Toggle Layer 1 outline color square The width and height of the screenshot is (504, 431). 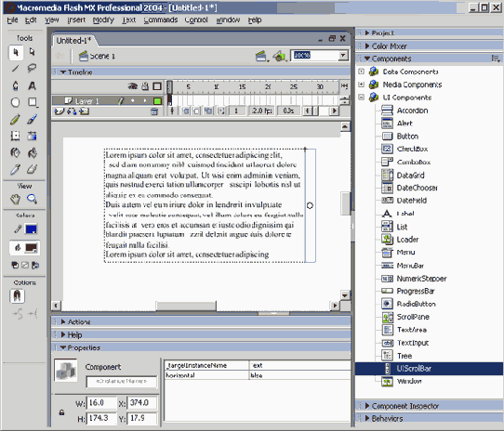[x=157, y=101]
